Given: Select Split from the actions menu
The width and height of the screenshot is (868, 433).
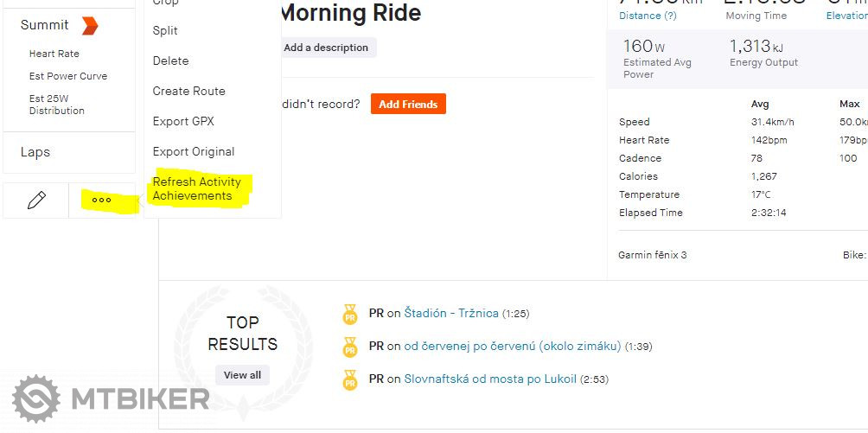Looking at the screenshot, I should [165, 30].
